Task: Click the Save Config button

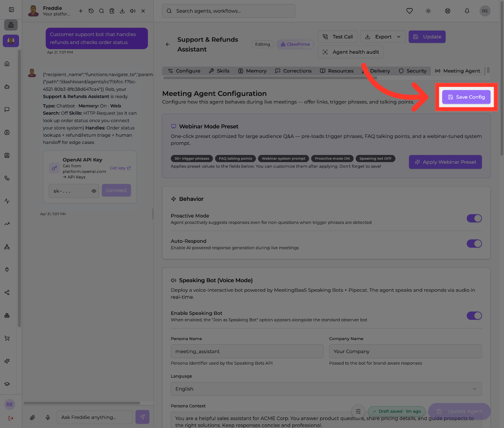Action: (x=466, y=97)
